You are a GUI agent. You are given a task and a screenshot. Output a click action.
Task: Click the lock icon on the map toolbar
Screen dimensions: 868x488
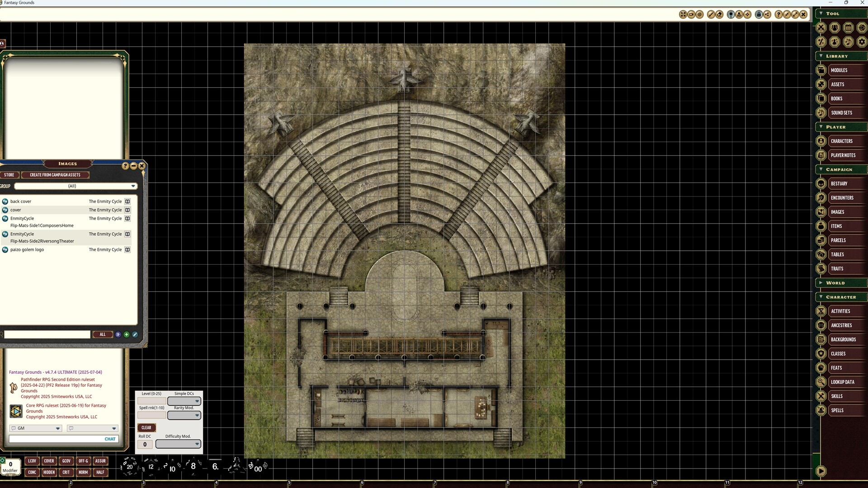pos(758,14)
